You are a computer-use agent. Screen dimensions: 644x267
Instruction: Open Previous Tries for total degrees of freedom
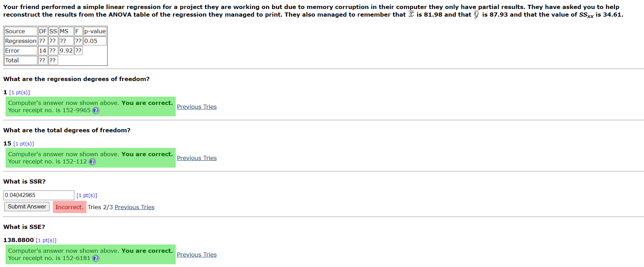[197, 158]
